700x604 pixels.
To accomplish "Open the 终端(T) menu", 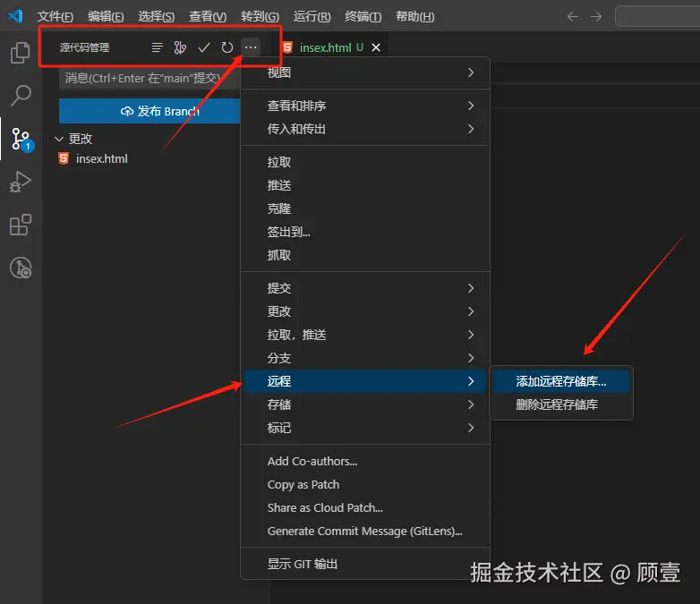I will coord(363,17).
